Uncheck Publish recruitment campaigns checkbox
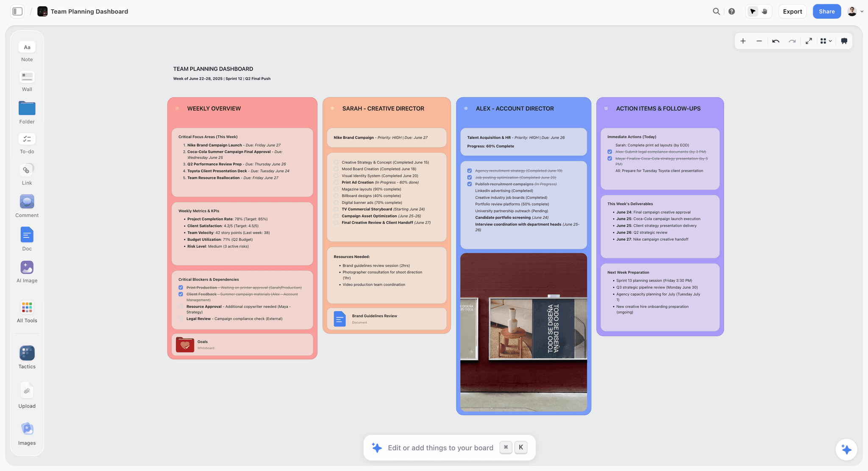This screenshot has height=471, width=868. (x=470, y=184)
